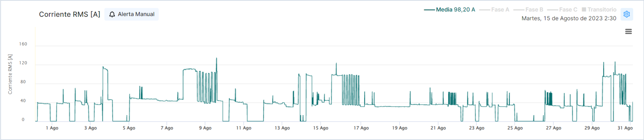Click the Alerta Manual bell button
The image size is (644, 140).
[x=131, y=14]
